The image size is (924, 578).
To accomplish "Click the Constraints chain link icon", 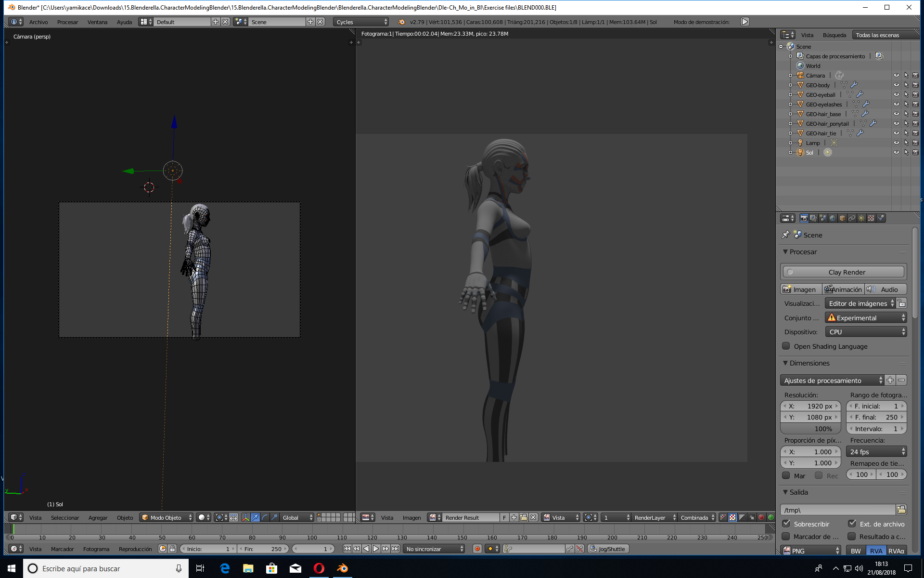I will click(852, 218).
